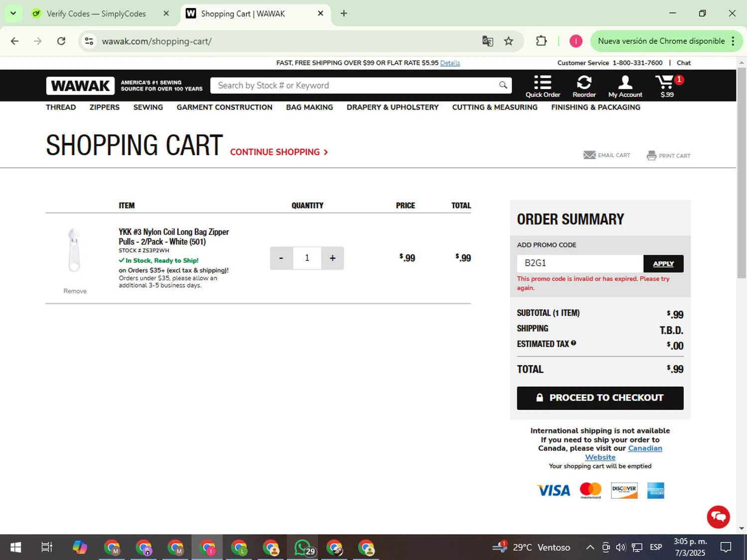Click the Print Cart printer icon
Screen dimensions: 747x560
click(x=651, y=156)
